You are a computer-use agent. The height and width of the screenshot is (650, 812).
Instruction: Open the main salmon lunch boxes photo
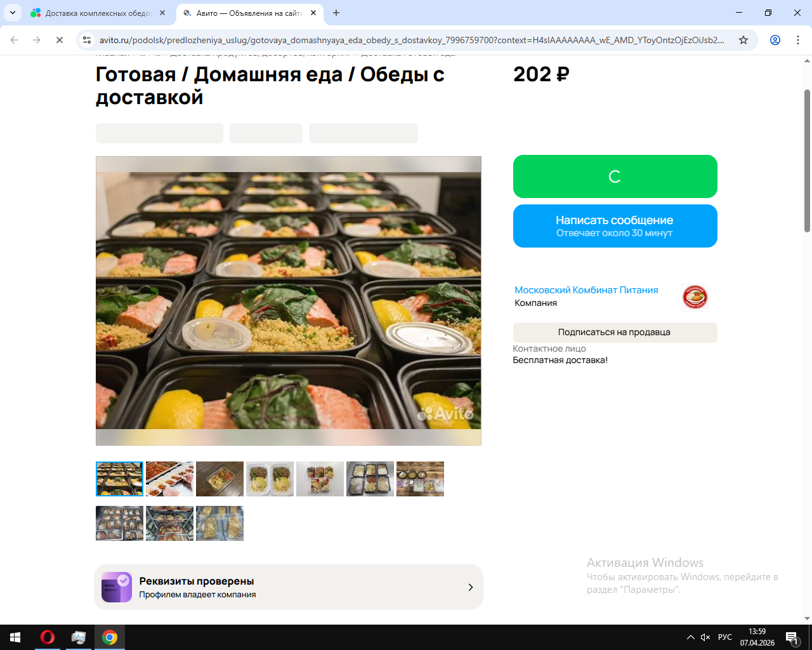289,301
